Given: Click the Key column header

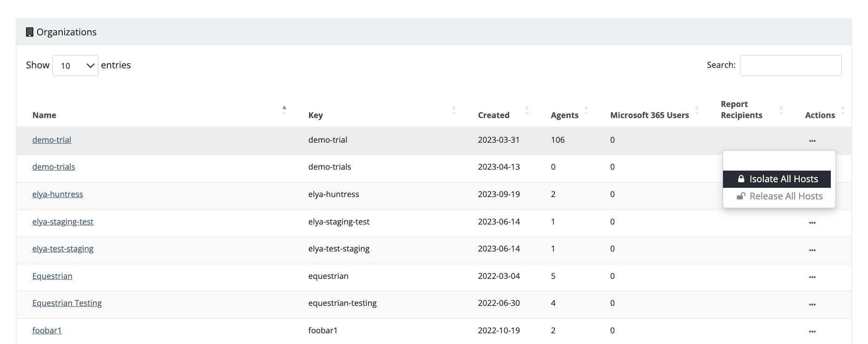Looking at the screenshot, I should coord(316,115).
